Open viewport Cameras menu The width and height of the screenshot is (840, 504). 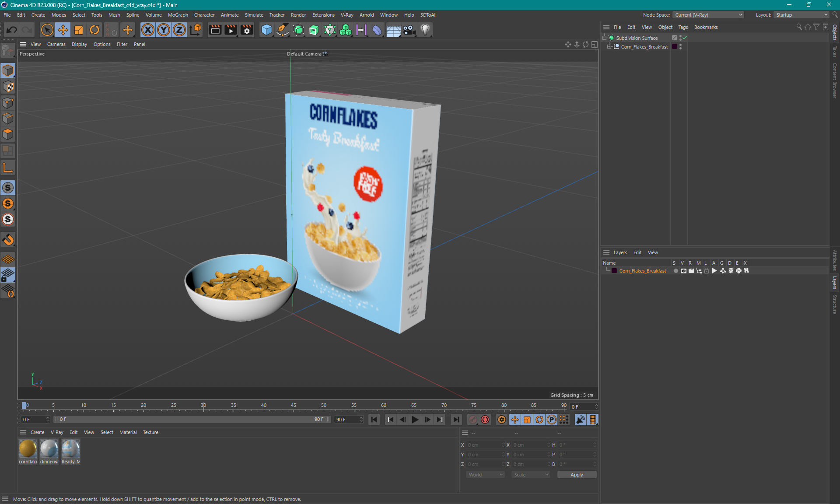(x=56, y=44)
